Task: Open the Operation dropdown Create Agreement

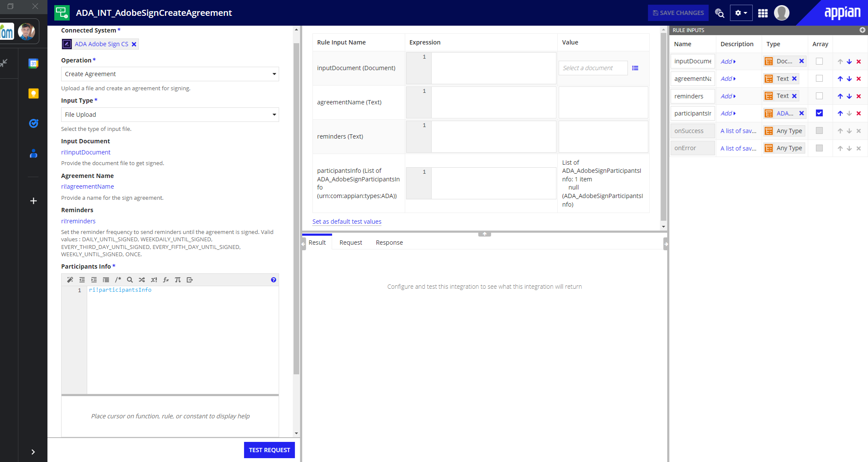Action: [170, 74]
